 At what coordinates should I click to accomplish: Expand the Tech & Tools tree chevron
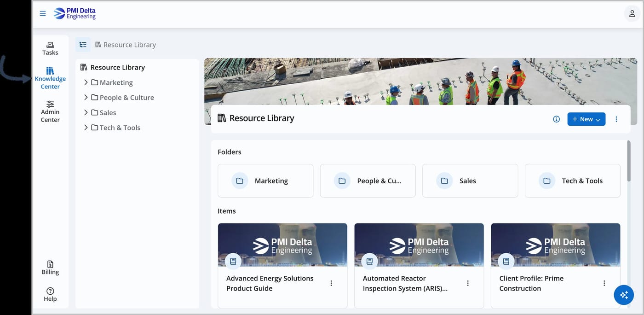[x=86, y=128]
